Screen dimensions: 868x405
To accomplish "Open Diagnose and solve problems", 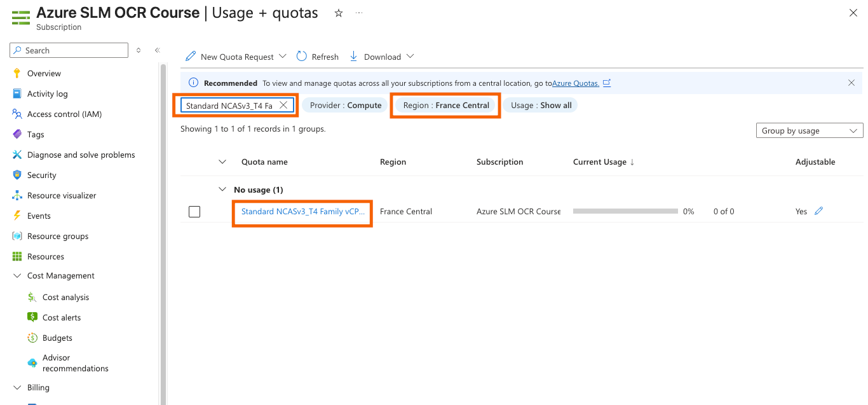I will pos(81,154).
